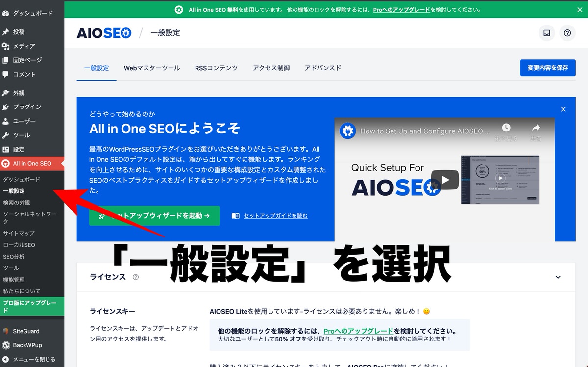Click the AIOSEO channel gear logo in video
Viewport: 588px width, 367px height.
click(348, 131)
